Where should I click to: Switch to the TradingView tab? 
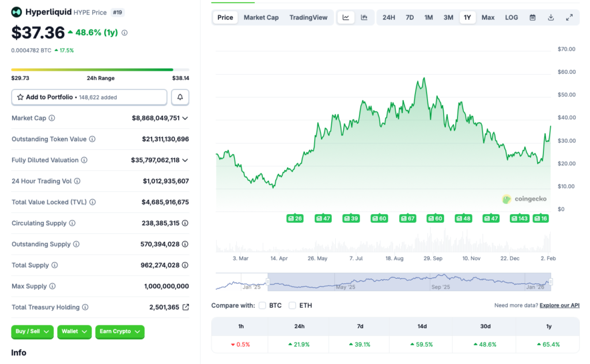click(x=308, y=17)
